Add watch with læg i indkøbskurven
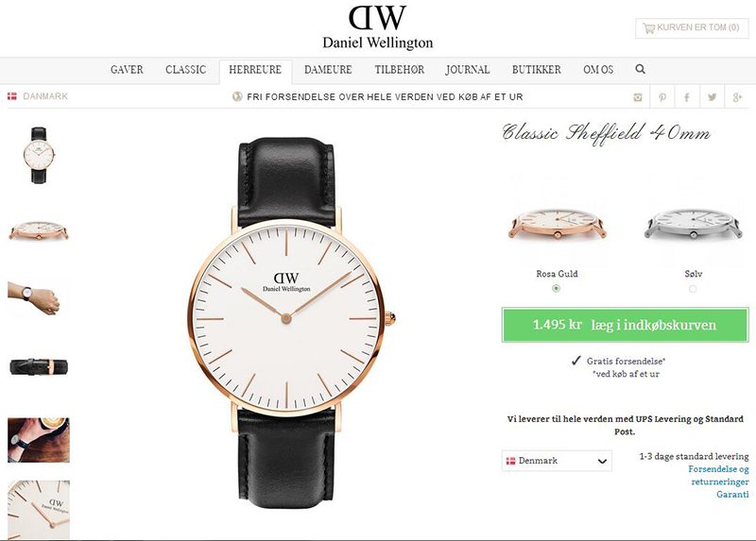This screenshot has width=756, height=541. pos(626,325)
